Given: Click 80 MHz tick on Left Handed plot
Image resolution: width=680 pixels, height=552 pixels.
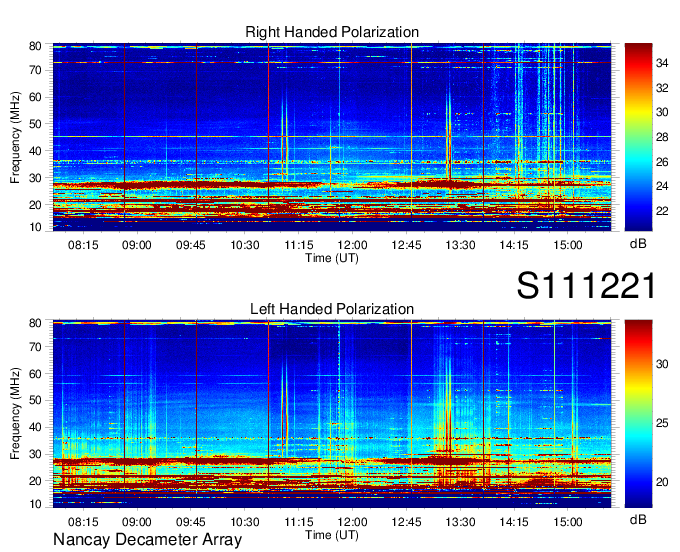Looking at the screenshot, I should tap(35, 323).
